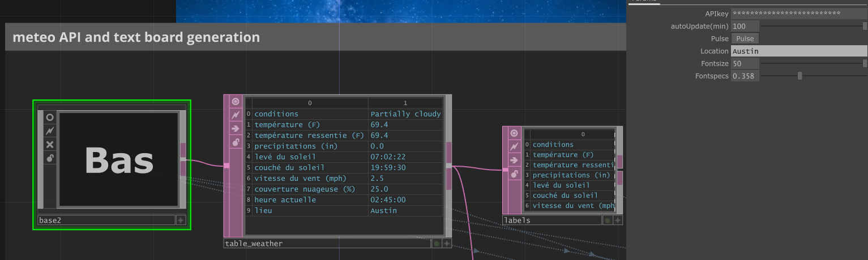The width and height of the screenshot is (868, 260).
Task: Click upper output connector of labels
Action: (x=620, y=162)
